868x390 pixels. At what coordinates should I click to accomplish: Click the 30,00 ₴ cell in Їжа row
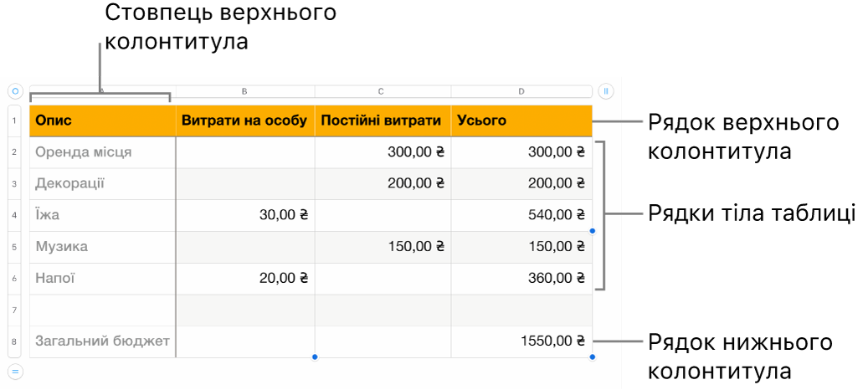tap(245, 215)
